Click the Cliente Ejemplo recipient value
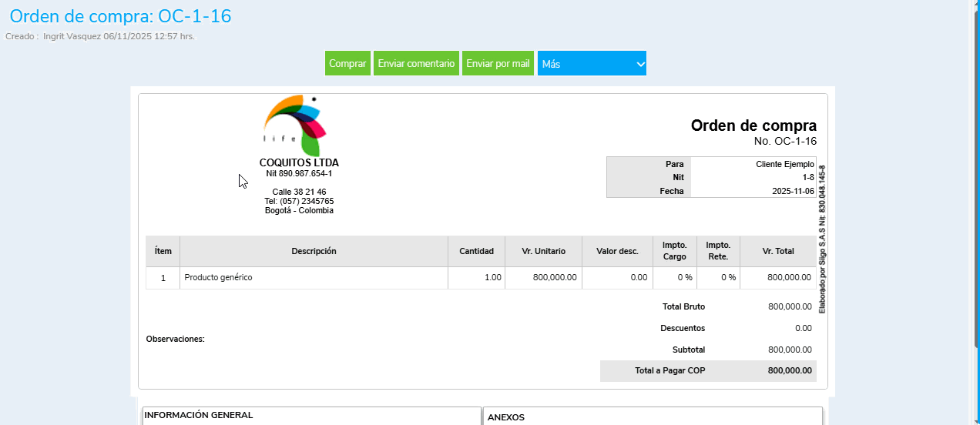The image size is (980, 425). pos(784,164)
